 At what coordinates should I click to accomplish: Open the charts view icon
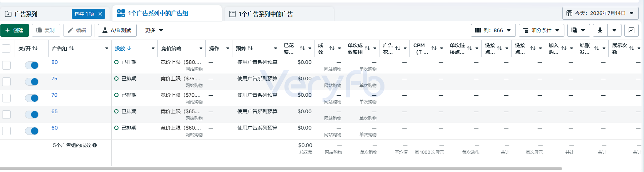(631, 30)
